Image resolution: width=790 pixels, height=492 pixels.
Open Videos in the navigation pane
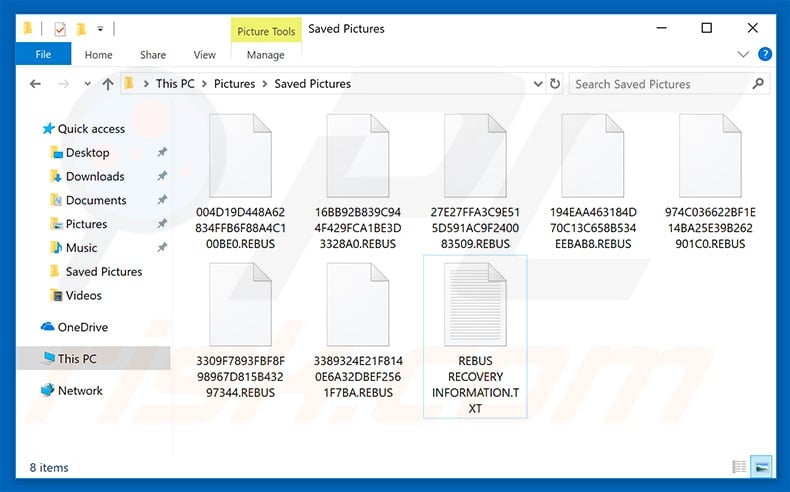(x=76, y=295)
